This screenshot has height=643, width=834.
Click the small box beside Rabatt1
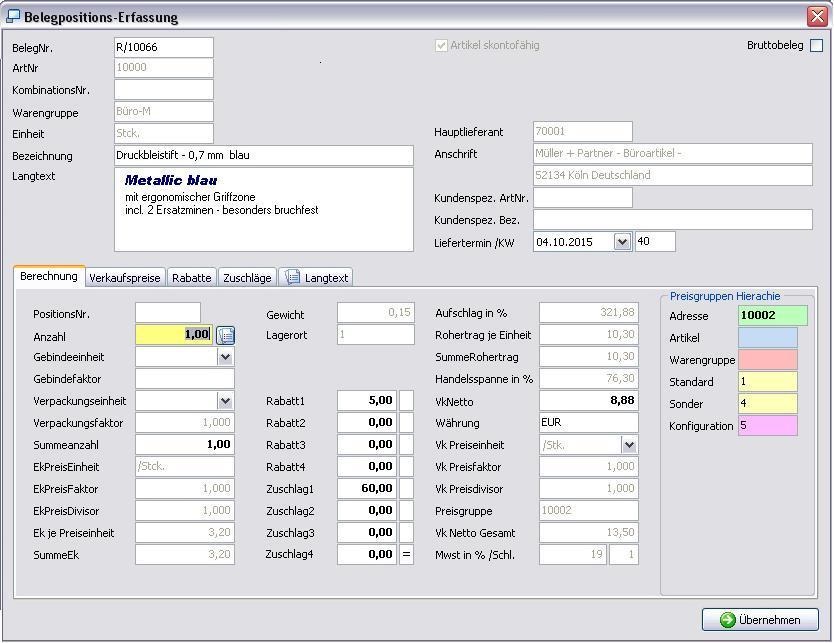[406, 400]
